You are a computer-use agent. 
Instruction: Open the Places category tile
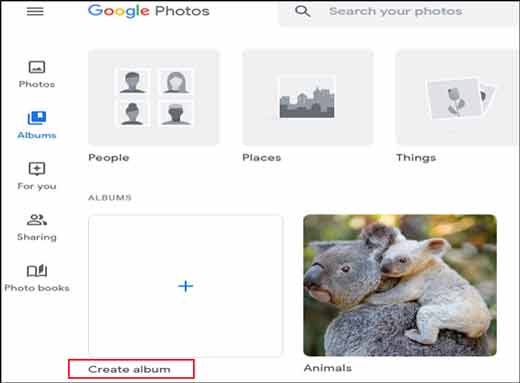pyautogui.click(x=308, y=98)
